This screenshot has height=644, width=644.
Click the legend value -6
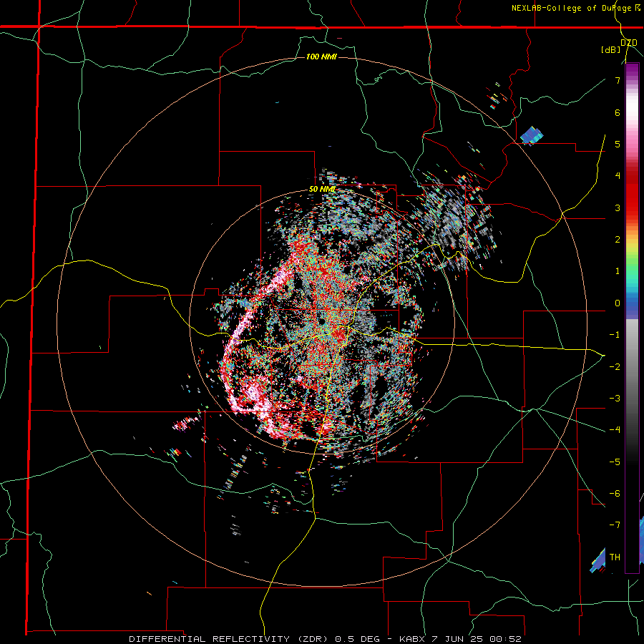point(615,494)
